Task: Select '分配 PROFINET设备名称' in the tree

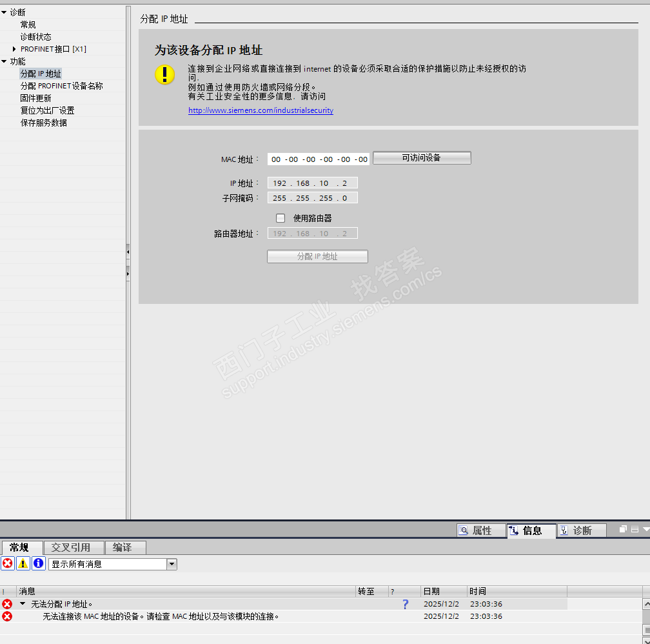Action: coord(62,86)
